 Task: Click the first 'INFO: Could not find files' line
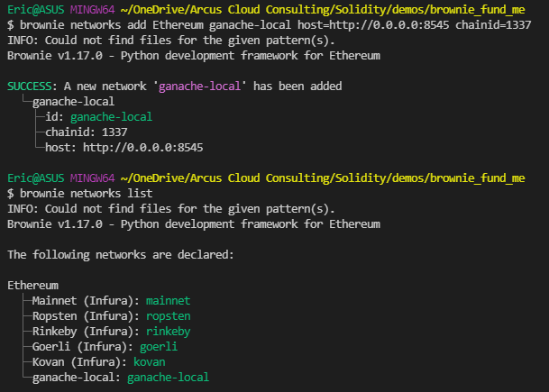[x=171, y=41]
